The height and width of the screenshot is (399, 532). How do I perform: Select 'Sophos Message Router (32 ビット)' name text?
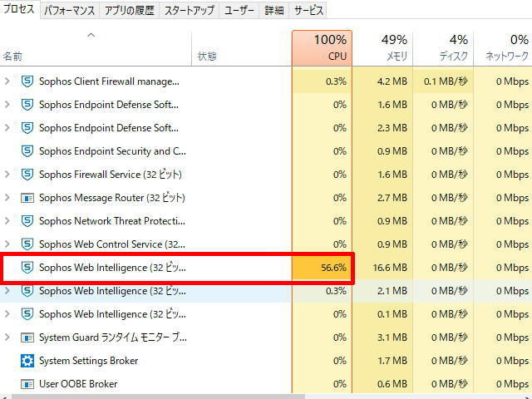click(x=112, y=198)
